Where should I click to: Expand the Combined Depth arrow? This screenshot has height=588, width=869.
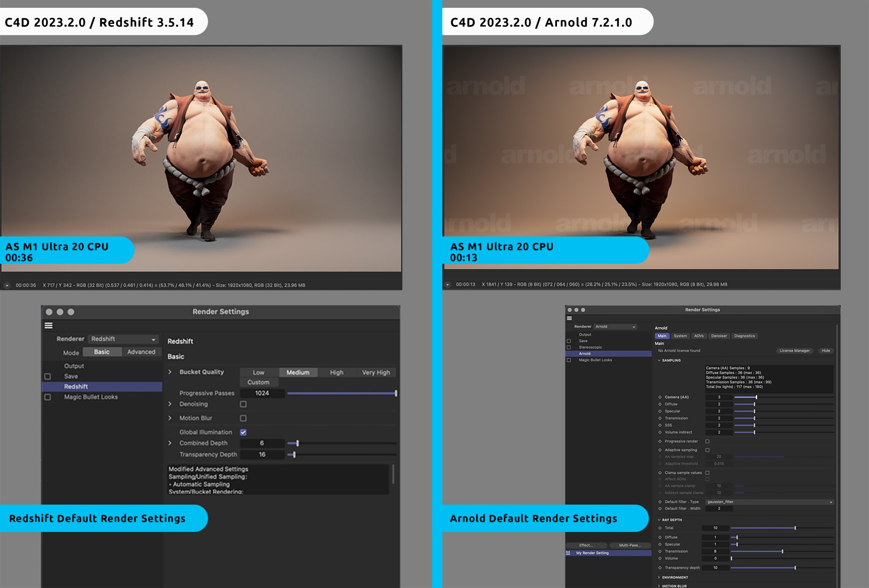pyautogui.click(x=170, y=443)
